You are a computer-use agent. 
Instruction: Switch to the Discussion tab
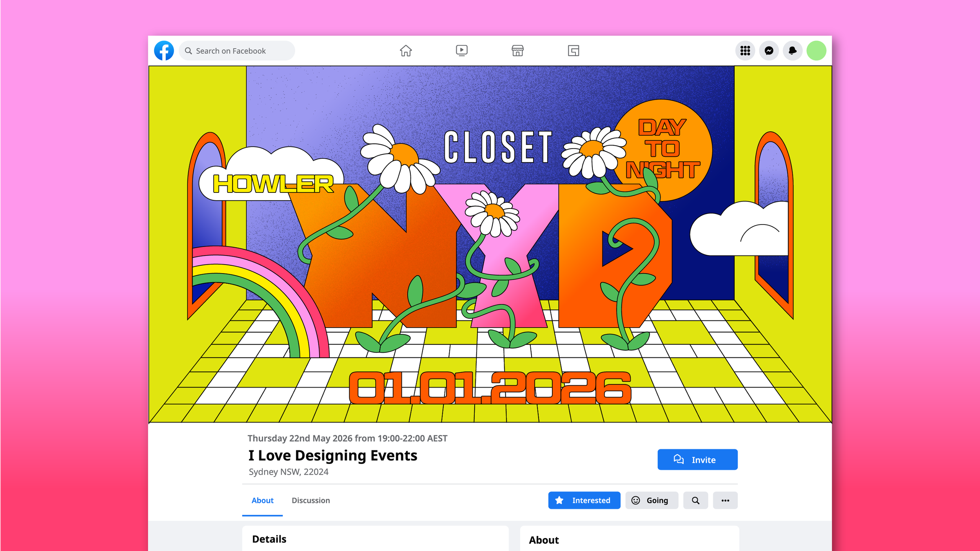click(x=310, y=500)
